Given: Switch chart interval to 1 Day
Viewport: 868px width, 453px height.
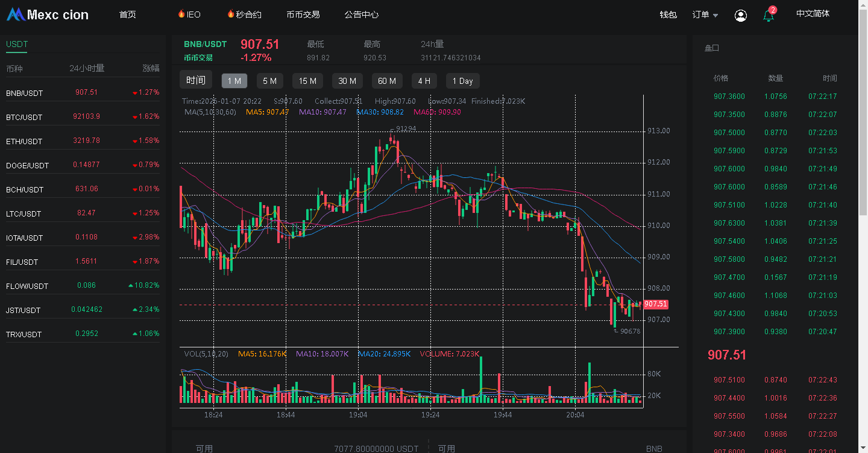Looking at the screenshot, I should [462, 81].
